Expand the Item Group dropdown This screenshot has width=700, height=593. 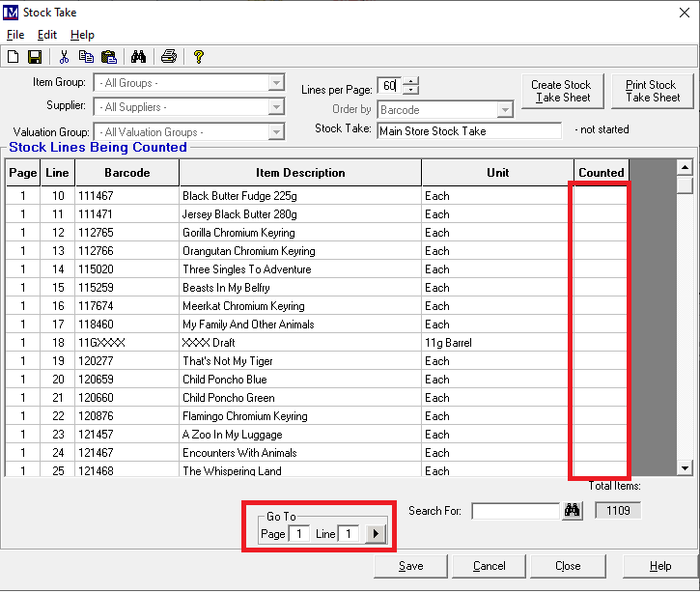click(x=276, y=83)
